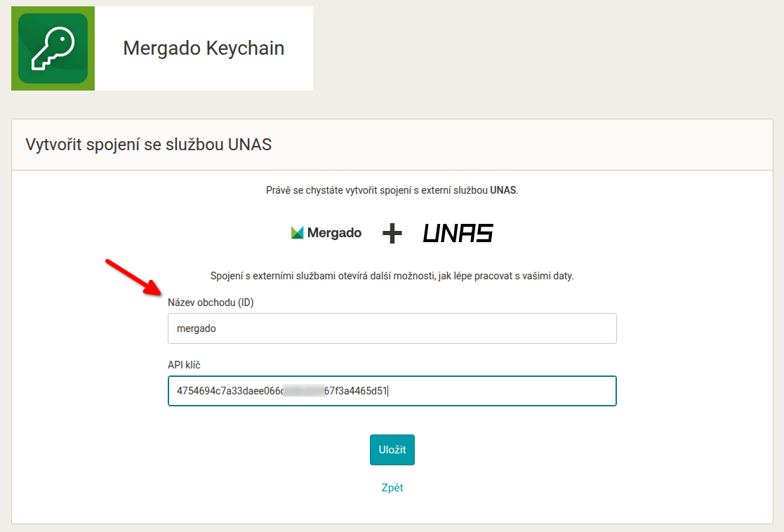Open the Mergado Keychain app title
This screenshot has width=784, height=532.
(204, 48)
